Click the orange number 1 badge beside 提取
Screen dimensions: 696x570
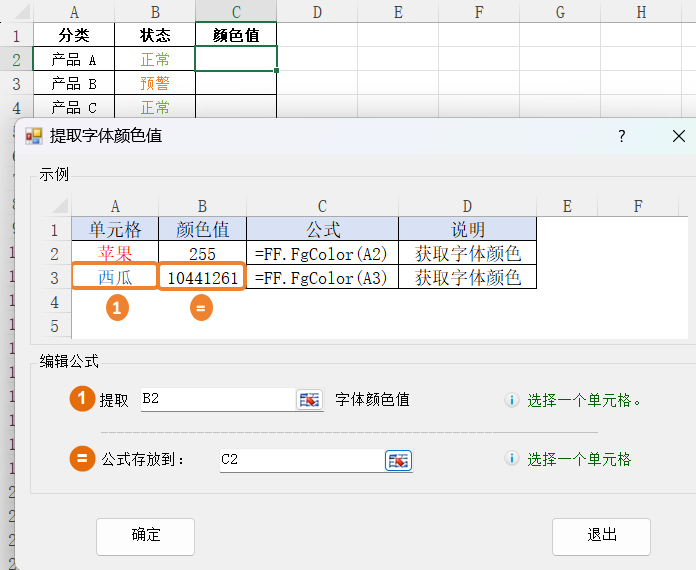pos(82,399)
